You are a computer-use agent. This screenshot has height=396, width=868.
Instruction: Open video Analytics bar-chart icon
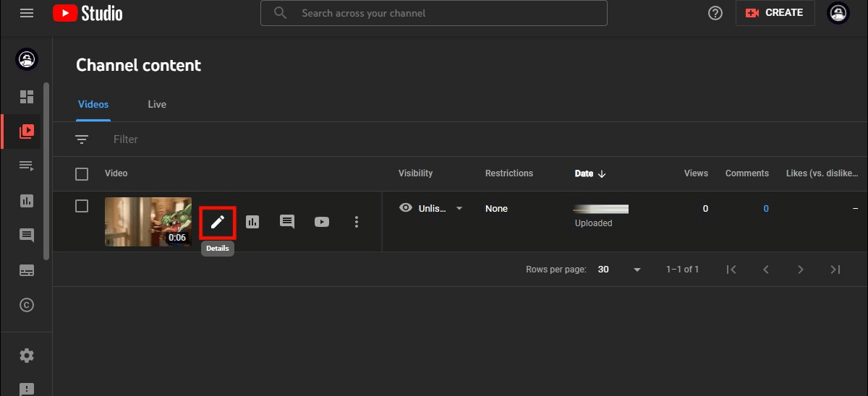(252, 222)
